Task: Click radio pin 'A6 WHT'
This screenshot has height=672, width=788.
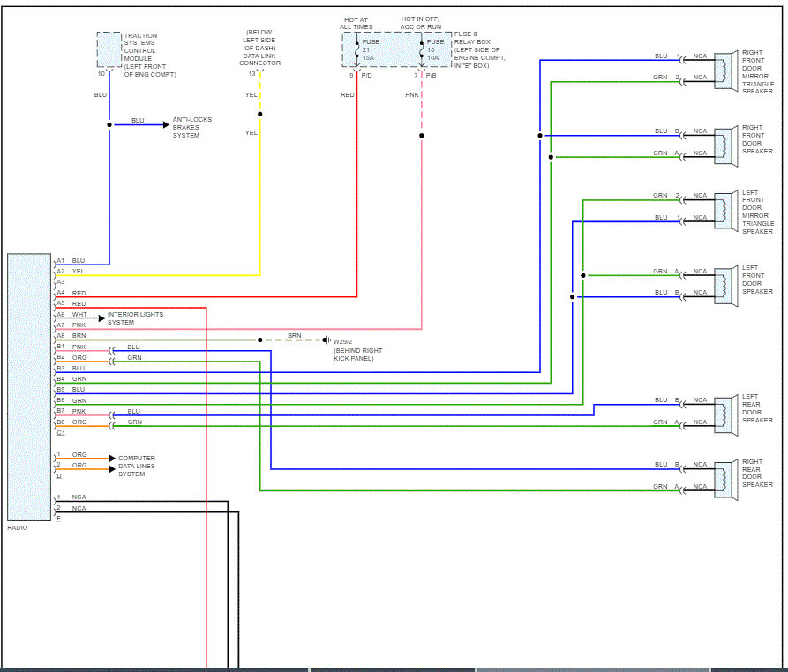Action: (x=71, y=315)
